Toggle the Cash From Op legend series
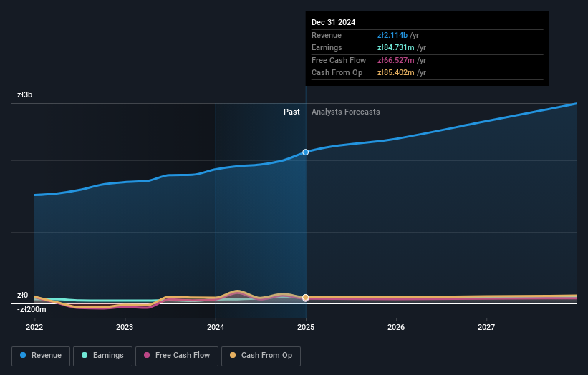 pyautogui.click(x=261, y=356)
